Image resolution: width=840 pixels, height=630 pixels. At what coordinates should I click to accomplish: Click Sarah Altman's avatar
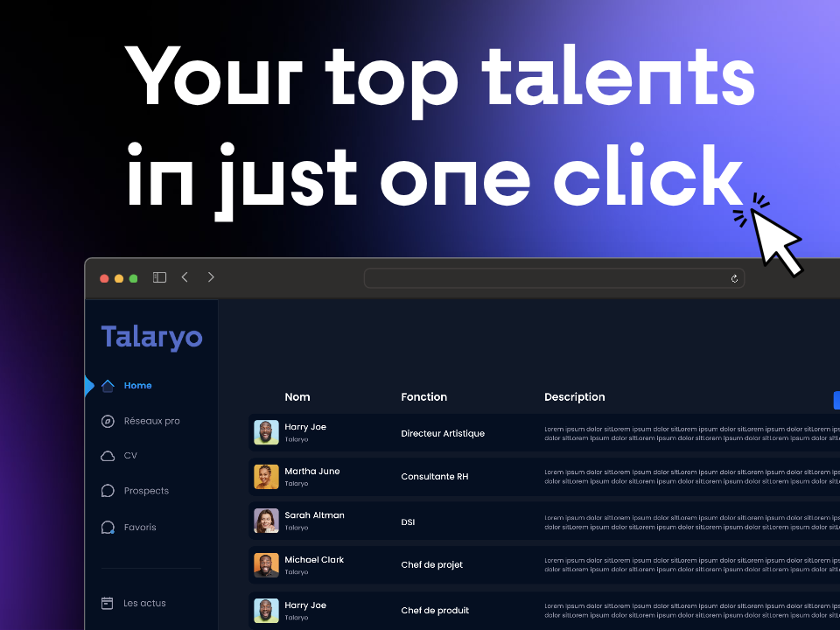point(266,521)
